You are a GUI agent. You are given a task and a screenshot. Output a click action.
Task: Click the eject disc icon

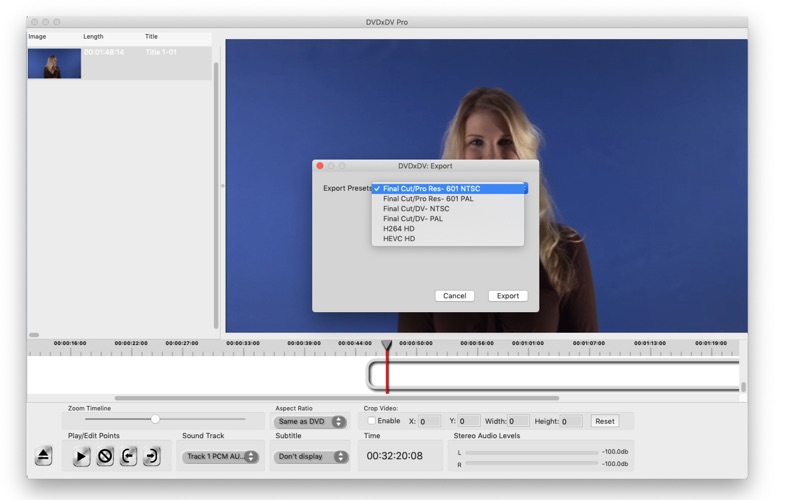click(43, 456)
